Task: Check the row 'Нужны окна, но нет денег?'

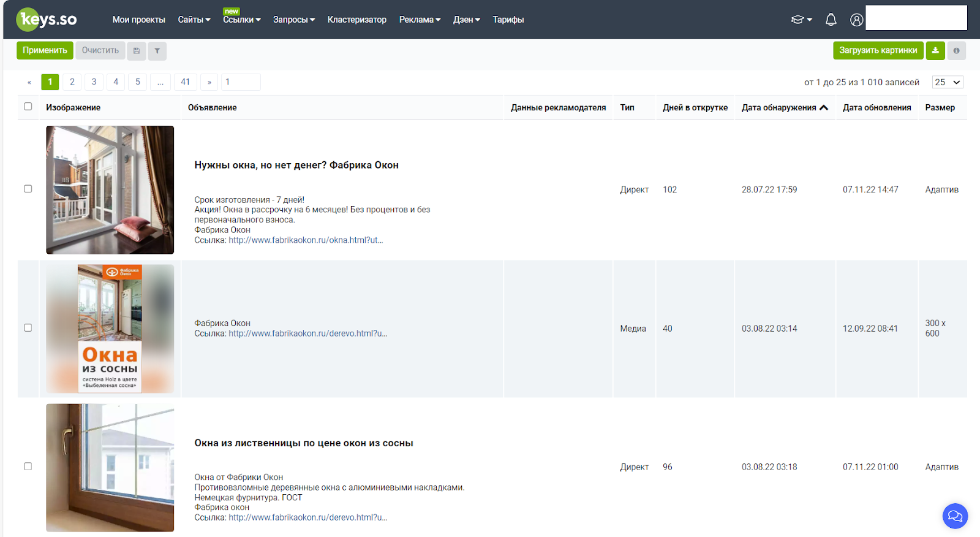Action: (x=28, y=189)
